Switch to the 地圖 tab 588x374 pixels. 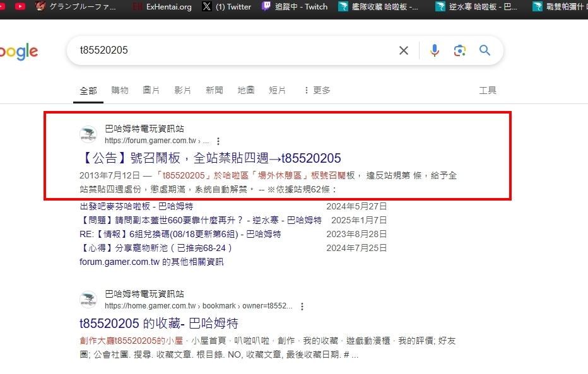[x=245, y=90]
